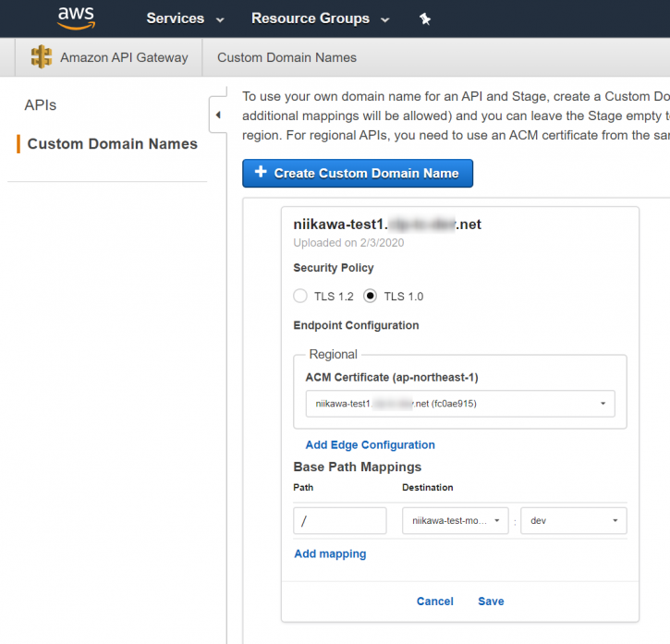Save the custom domain configuration
Viewport: 670px width, 644px height.
coord(491,601)
